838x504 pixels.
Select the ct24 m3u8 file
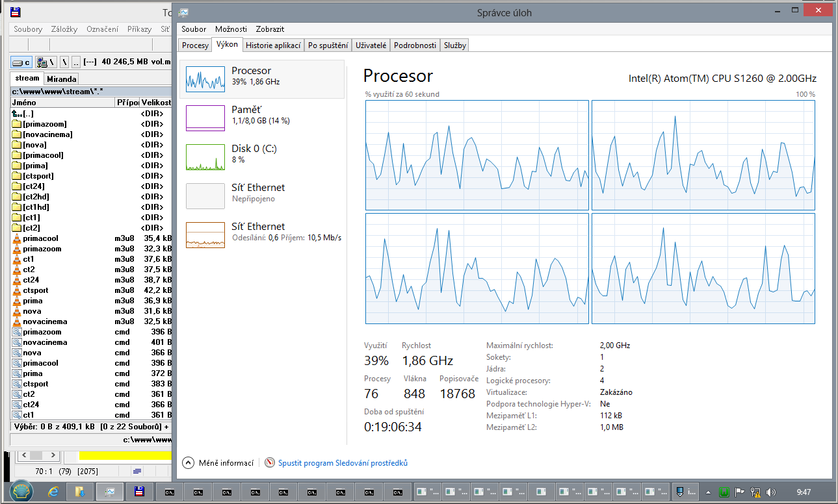pos(91,280)
